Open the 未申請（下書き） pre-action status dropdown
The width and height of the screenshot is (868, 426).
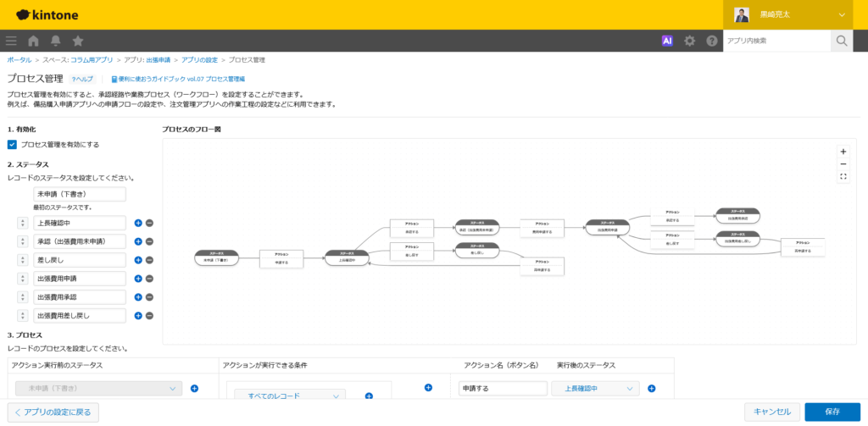99,389
